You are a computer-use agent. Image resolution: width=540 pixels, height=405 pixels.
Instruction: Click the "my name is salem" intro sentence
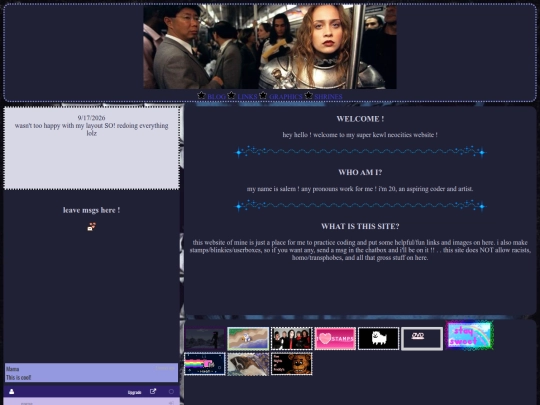pyautogui.click(x=360, y=189)
